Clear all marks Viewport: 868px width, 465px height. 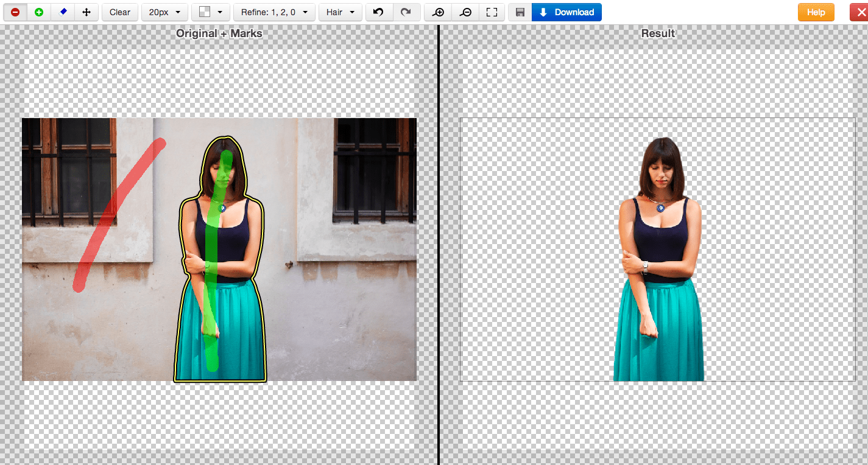(120, 12)
